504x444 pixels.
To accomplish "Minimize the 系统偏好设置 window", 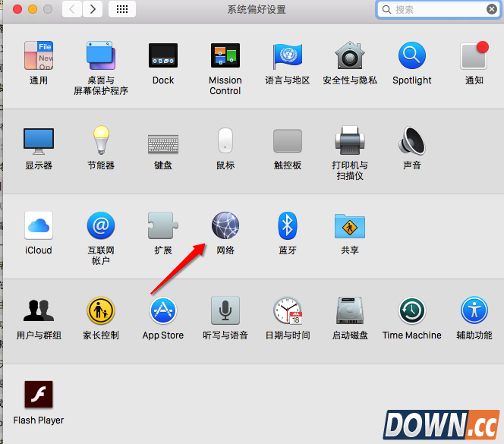I will [x=33, y=9].
